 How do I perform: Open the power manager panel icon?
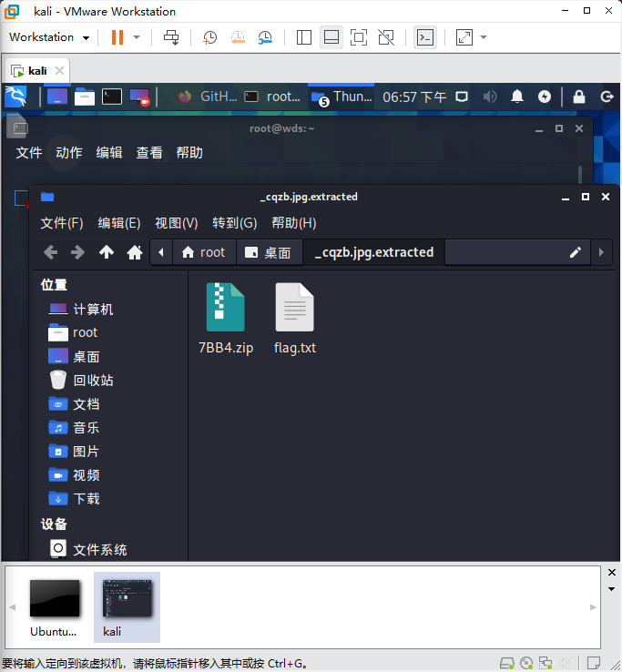[x=545, y=97]
